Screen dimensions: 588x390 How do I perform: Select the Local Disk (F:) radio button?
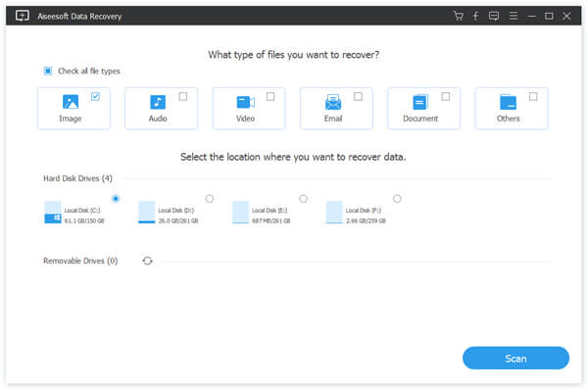tap(397, 198)
